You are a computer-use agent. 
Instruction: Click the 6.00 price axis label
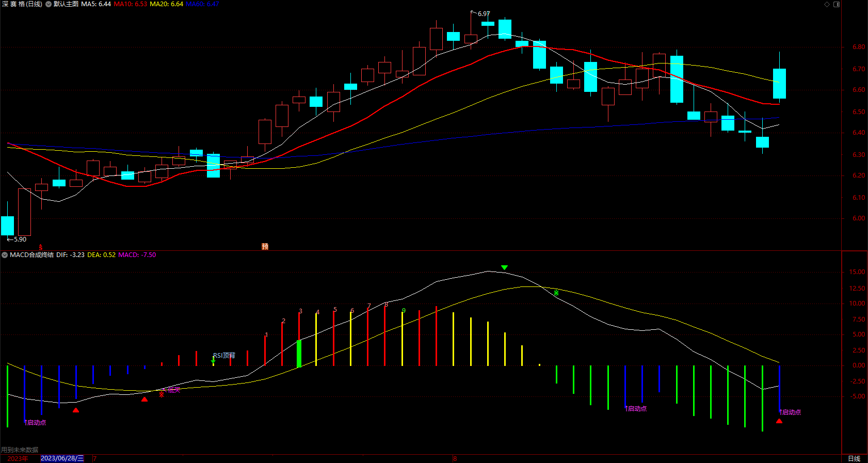(x=859, y=218)
